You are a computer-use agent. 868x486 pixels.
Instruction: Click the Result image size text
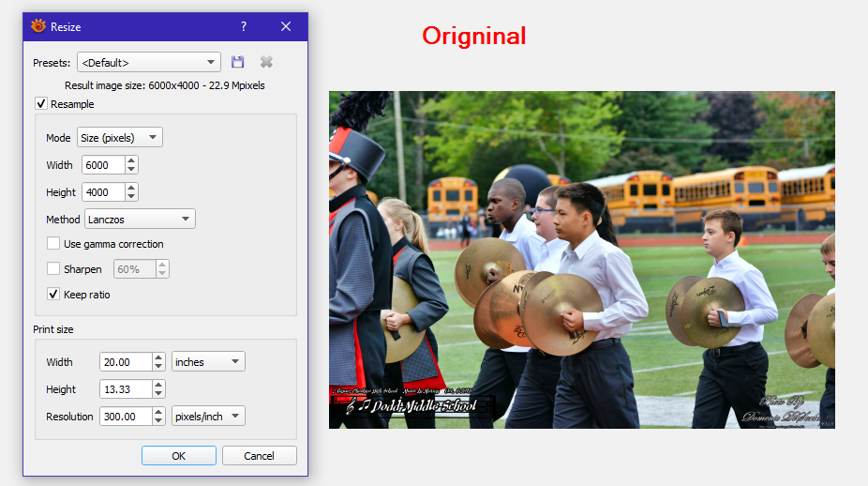164,85
